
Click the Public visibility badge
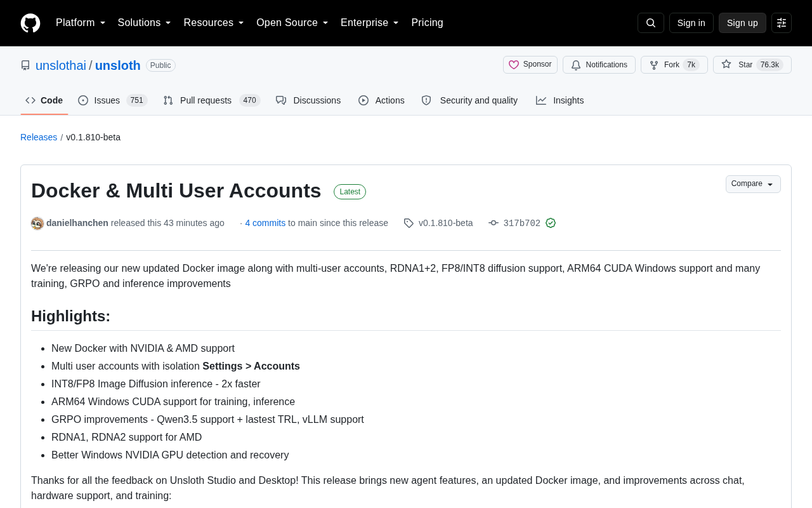click(160, 65)
